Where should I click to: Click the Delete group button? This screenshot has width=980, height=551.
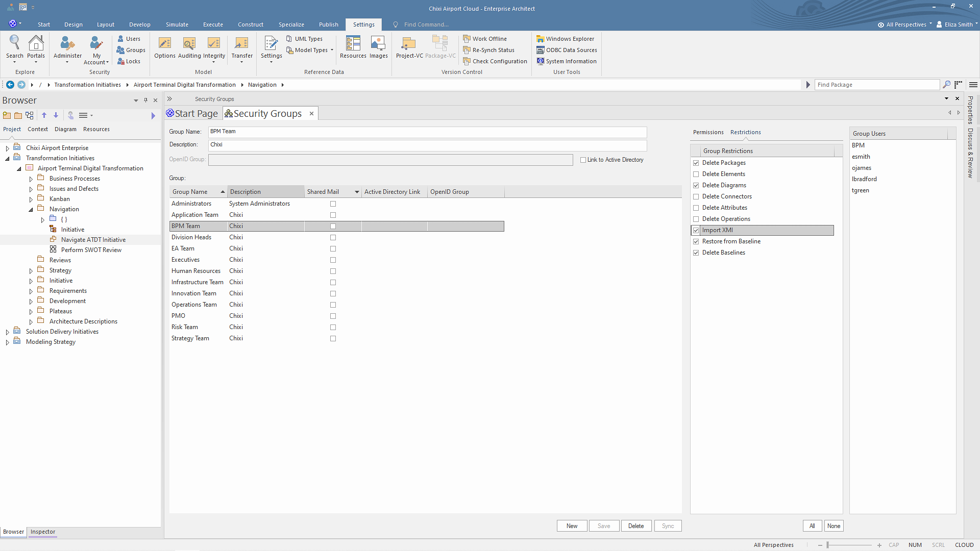(x=636, y=526)
